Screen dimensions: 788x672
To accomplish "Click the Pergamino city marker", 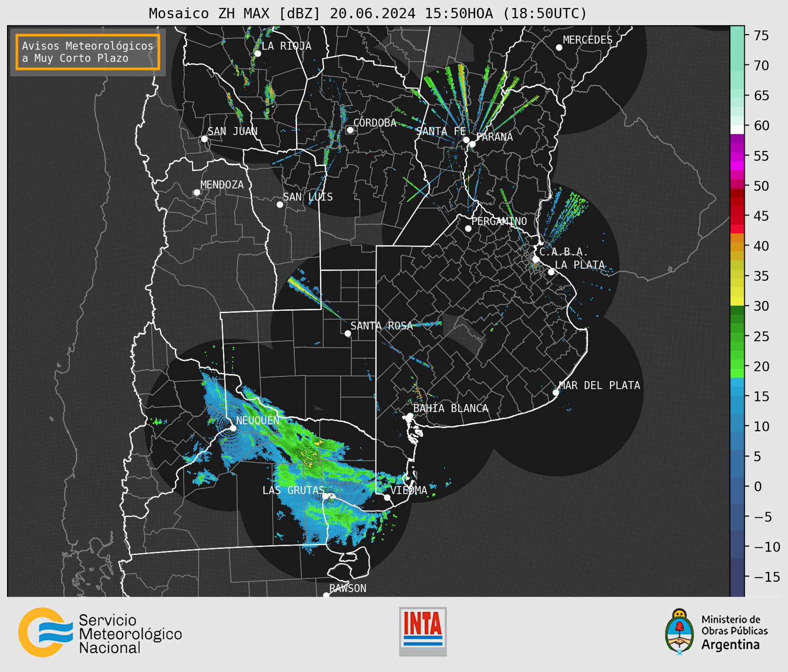I will (468, 229).
